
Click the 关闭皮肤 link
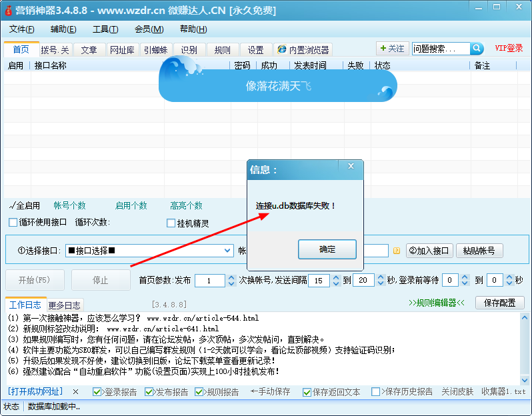tap(457, 391)
